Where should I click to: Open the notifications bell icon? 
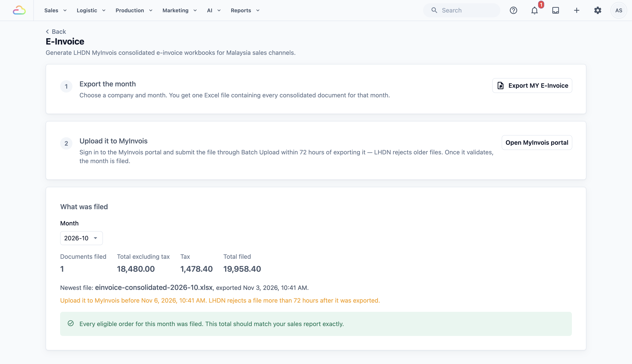(x=534, y=10)
